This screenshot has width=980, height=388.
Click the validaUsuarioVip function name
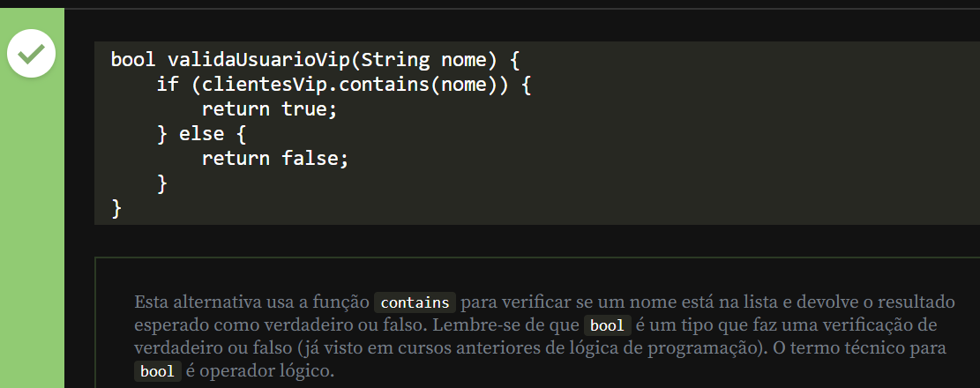point(260,60)
